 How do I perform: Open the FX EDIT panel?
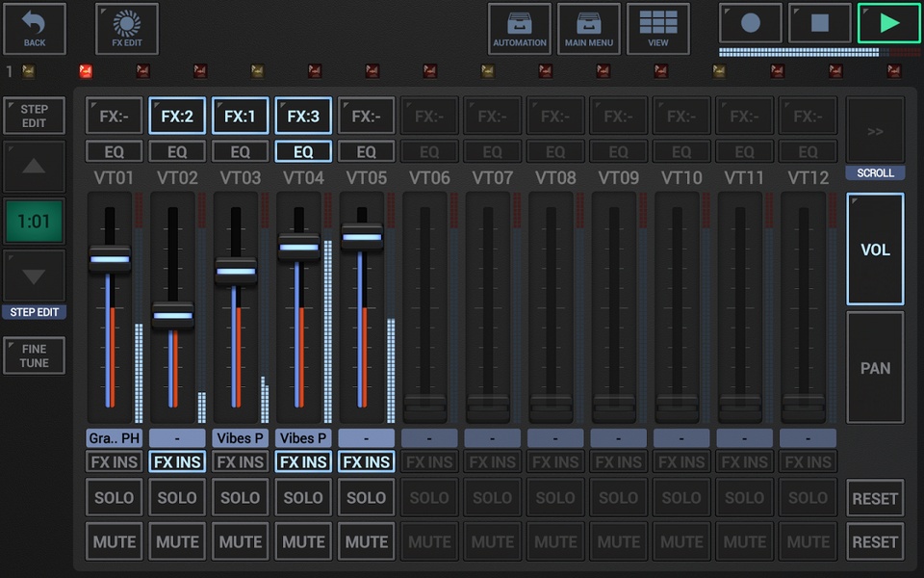pos(127,28)
